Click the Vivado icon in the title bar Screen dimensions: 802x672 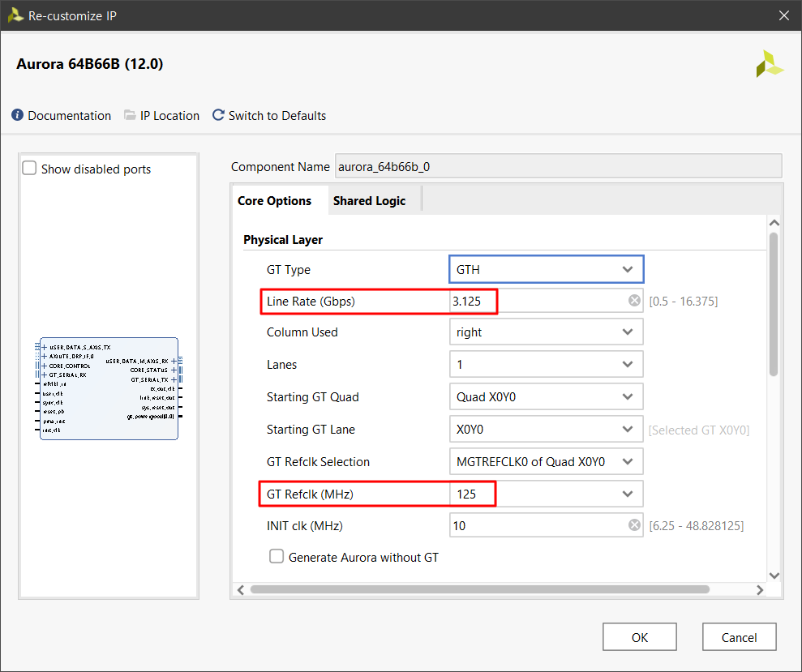[16, 15]
